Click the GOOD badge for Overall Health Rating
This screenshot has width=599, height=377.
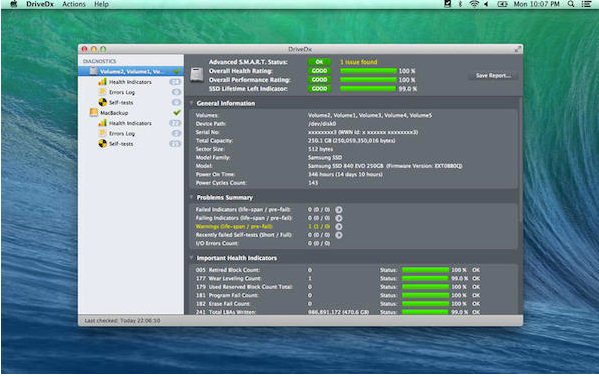point(319,71)
